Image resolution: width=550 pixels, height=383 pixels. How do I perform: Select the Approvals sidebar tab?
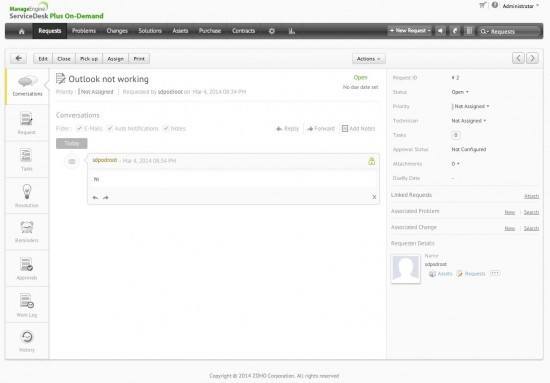[27, 268]
